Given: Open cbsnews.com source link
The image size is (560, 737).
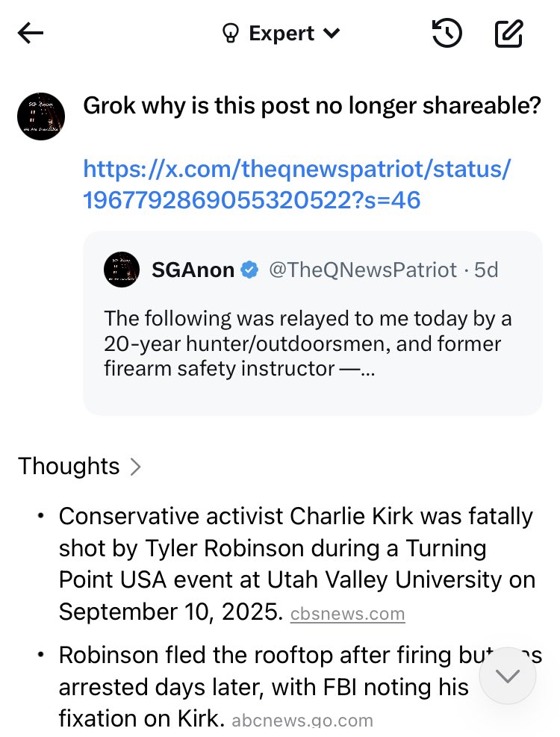Looking at the screenshot, I should [347, 615].
